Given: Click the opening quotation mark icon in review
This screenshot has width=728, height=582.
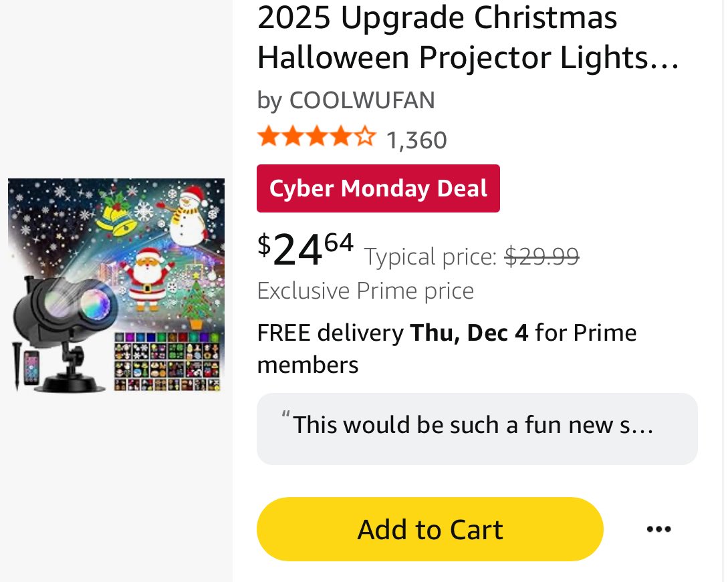Looking at the screenshot, I should [285, 415].
